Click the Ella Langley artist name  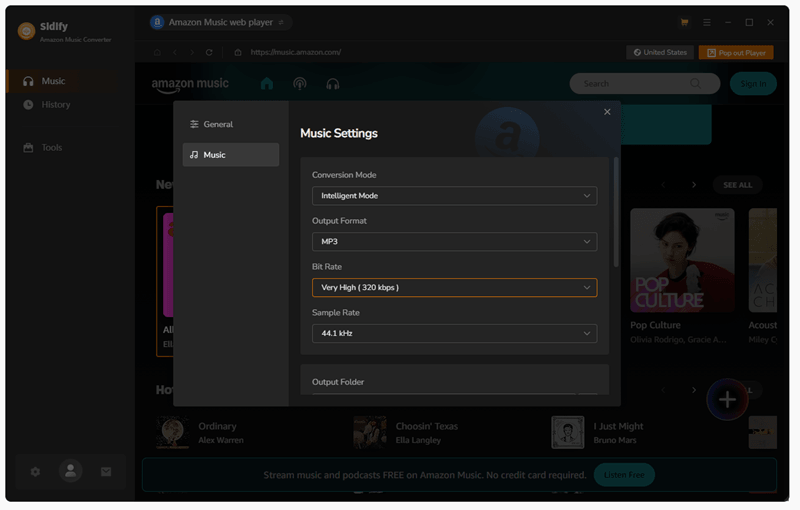[x=418, y=440]
